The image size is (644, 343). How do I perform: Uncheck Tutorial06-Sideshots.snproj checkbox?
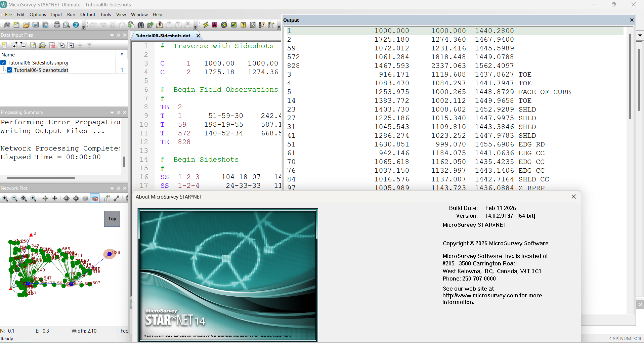click(3, 62)
